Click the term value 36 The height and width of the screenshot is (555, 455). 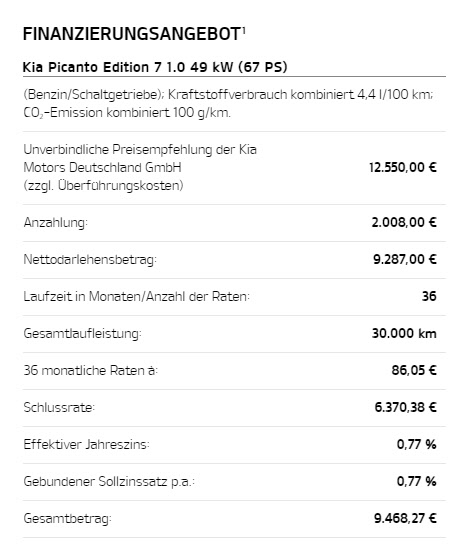429,296
